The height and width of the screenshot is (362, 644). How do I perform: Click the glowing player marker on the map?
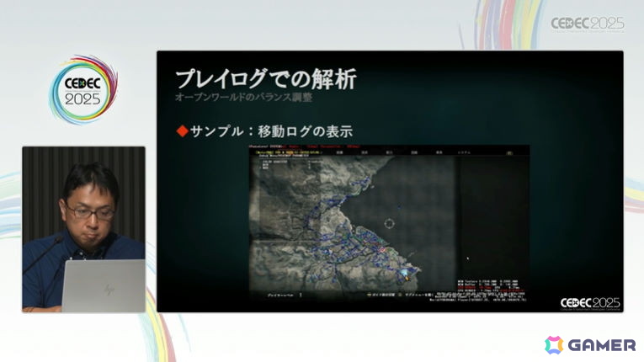tap(405, 272)
